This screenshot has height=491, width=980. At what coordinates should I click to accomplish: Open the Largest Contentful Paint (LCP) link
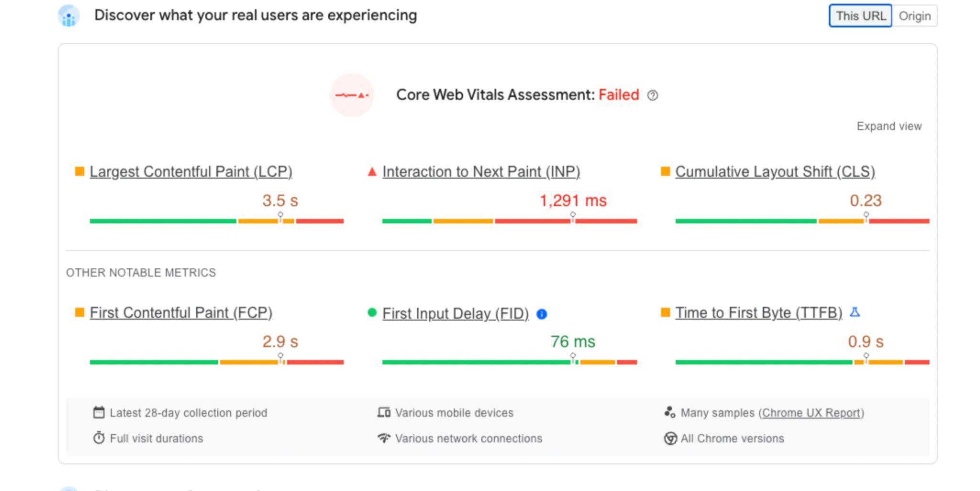coord(191,172)
